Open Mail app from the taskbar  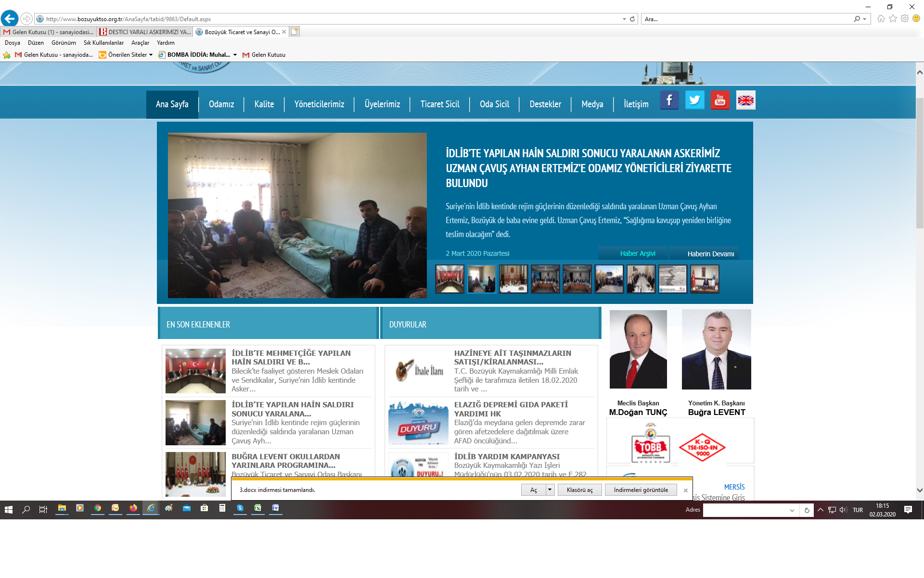187,508
